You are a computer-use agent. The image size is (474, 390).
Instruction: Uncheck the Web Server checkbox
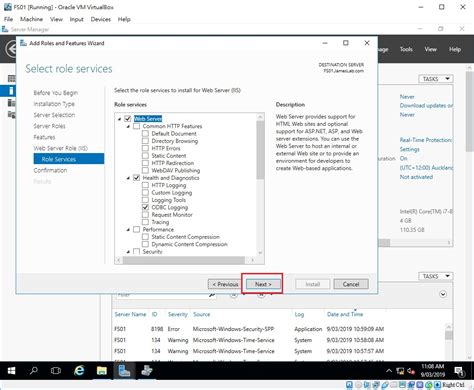tap(128, 119)
